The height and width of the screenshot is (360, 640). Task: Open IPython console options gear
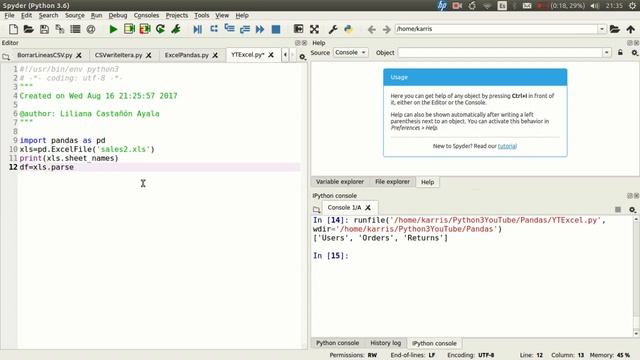point(632,209)
